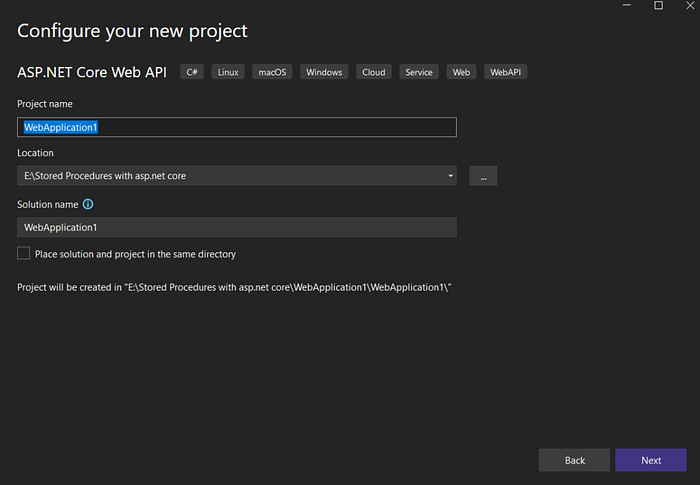Close the Configure project dialog
The height and width of the screenshot is (485, 700).
coord(690,5)
